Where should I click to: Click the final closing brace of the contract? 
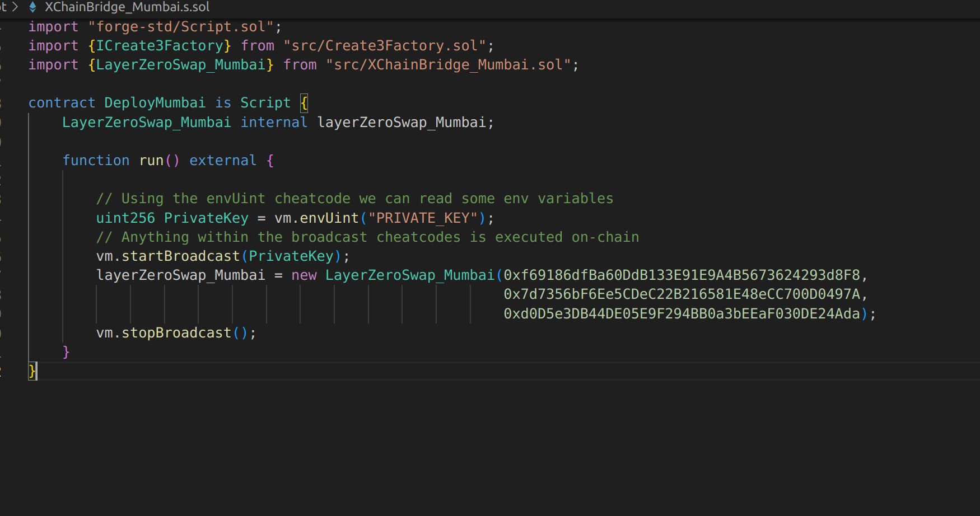pyautogui.click(x=32, y=371)
